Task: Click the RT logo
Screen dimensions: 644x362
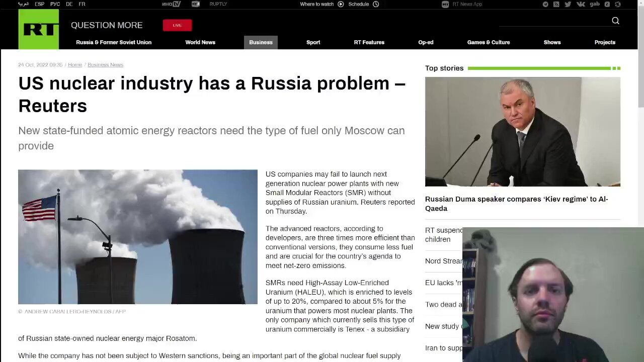Action: (38, 30)
